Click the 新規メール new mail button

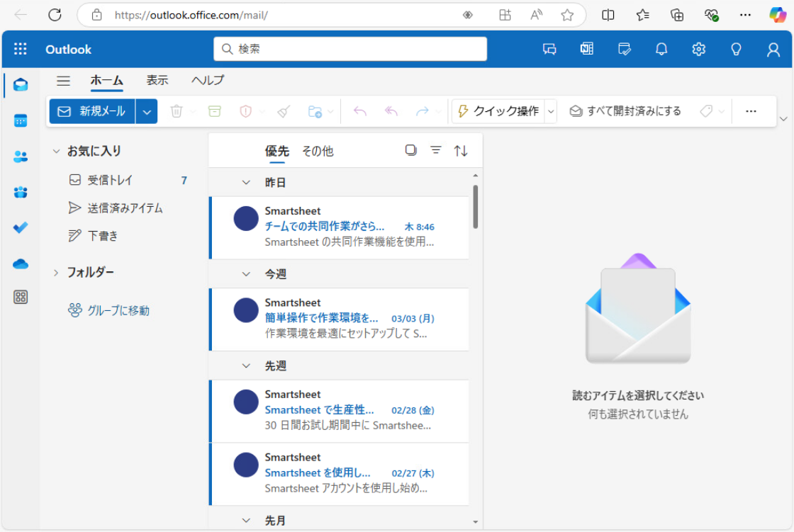click(x=92, y=111)
